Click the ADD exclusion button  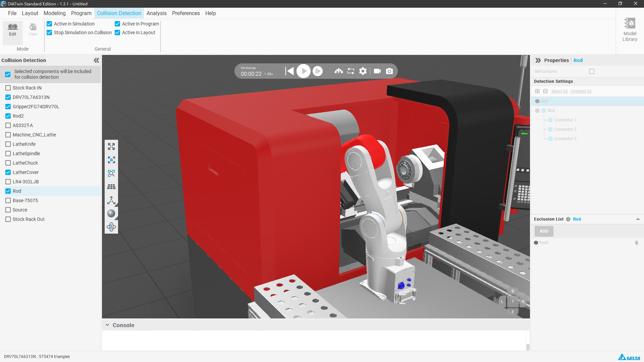[544, 231]
